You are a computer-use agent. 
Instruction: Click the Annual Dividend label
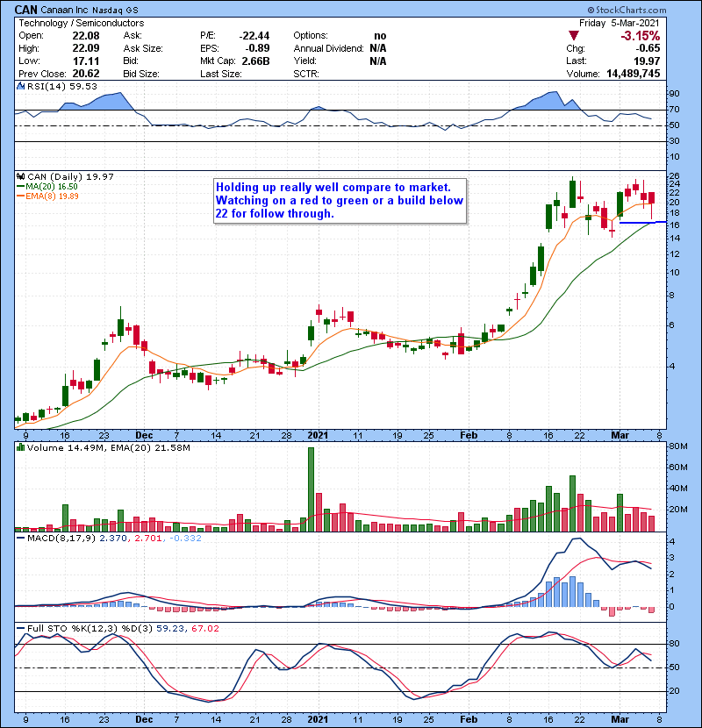[x=328, y=48]
